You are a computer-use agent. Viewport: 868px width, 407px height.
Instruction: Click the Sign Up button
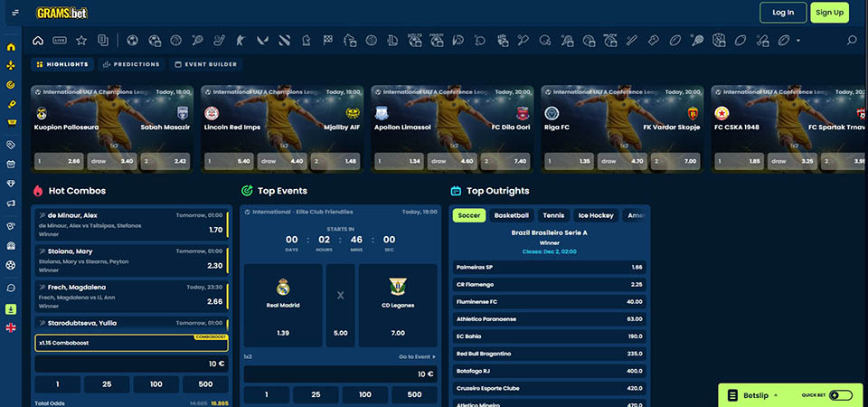pos(829,13)
